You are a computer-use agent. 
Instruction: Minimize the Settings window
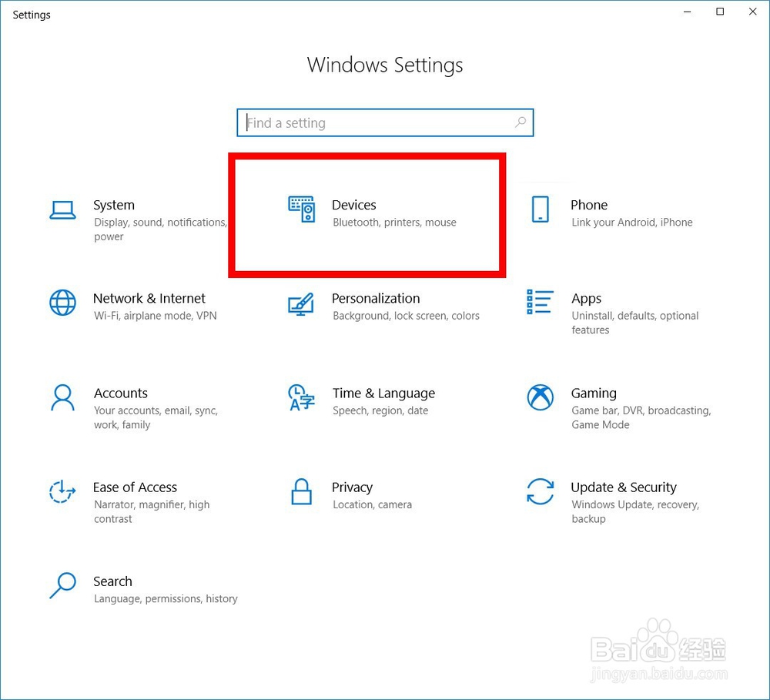[x=688, y=12]
